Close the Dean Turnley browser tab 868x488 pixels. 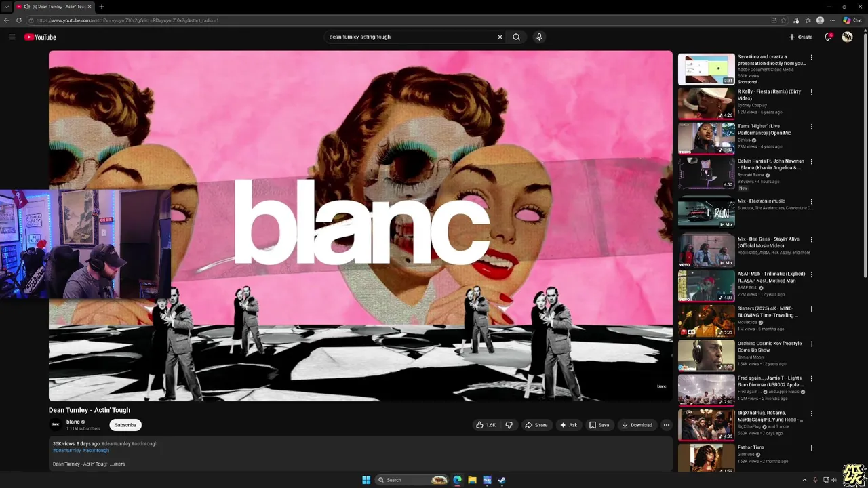89,7
